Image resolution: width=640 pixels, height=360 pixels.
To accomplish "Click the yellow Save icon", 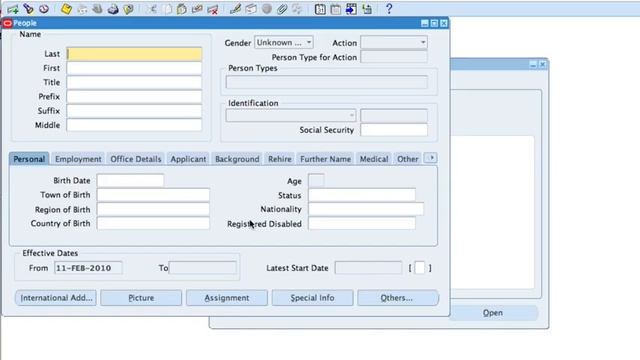I will point(66,9).
